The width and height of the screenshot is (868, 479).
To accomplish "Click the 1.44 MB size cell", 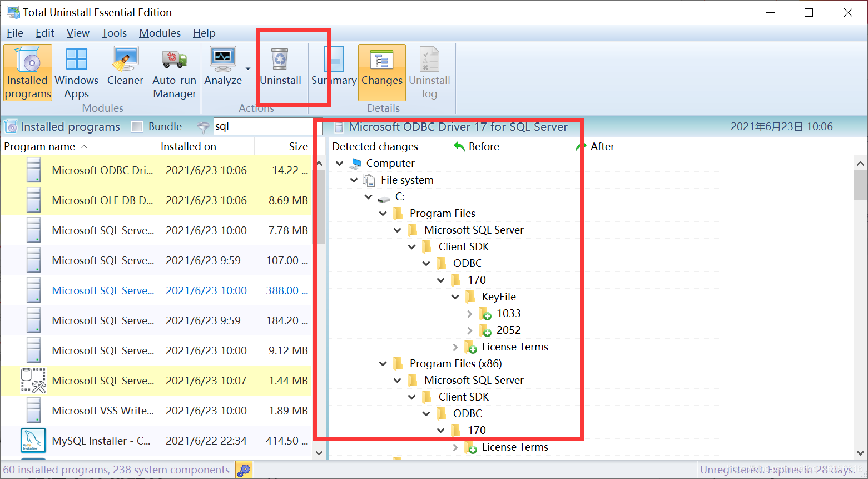I will point(288,381).
